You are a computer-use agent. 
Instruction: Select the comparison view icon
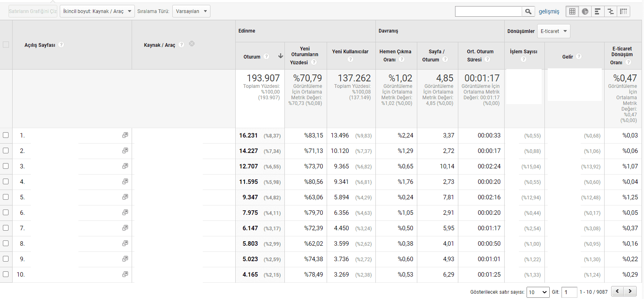point(610,11)
